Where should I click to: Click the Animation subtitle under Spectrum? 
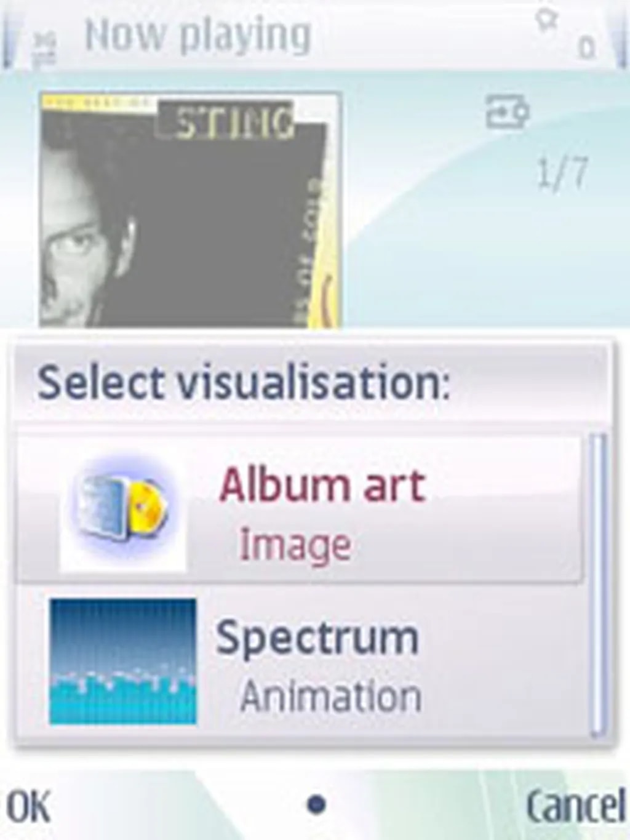point(331,697)
